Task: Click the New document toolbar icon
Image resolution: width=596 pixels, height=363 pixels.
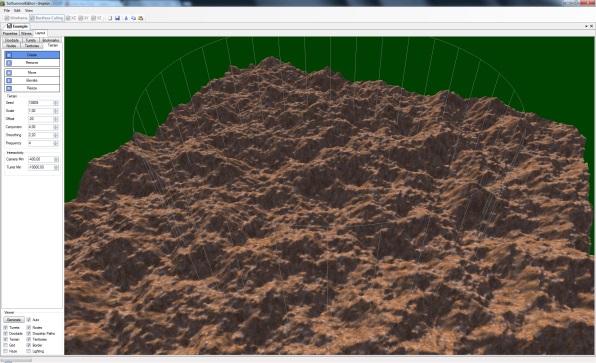Action: [x=110, y=18]
